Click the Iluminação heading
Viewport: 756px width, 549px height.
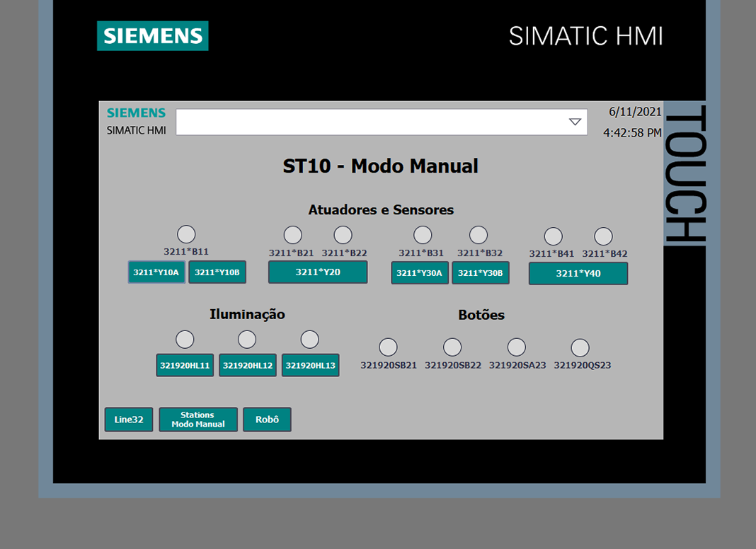[247, 314]
